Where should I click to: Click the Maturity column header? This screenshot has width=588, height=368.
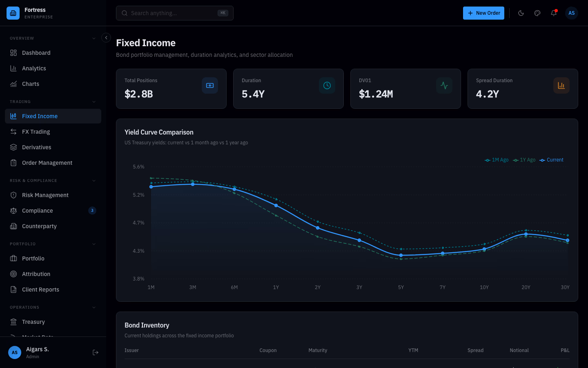[318, 350]
